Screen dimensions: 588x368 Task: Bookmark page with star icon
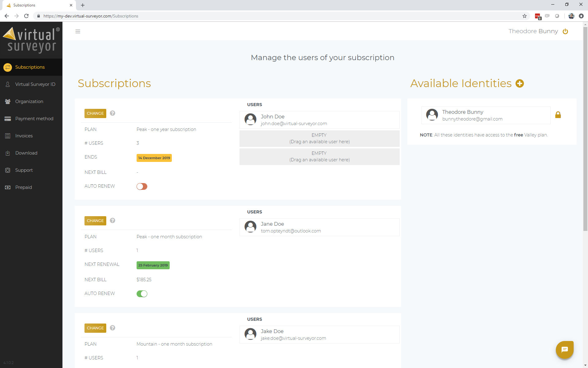coord(525,16)
